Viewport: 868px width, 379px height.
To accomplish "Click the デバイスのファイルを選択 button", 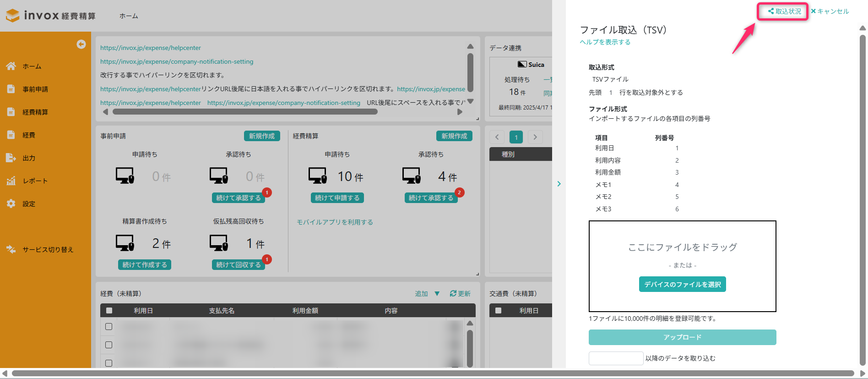I will click(682, 285).
